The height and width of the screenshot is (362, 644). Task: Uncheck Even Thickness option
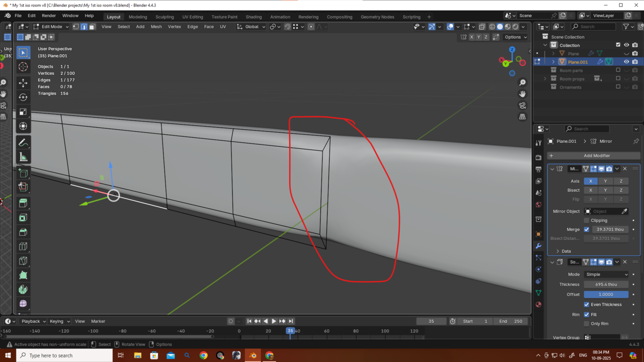[x=587, y=305]
